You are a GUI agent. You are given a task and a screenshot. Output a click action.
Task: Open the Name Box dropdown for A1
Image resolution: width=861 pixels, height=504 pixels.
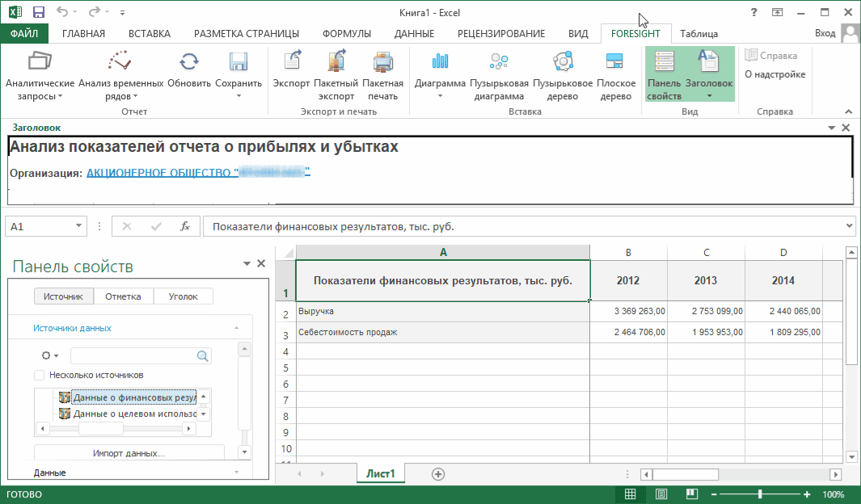coord(79,227)
